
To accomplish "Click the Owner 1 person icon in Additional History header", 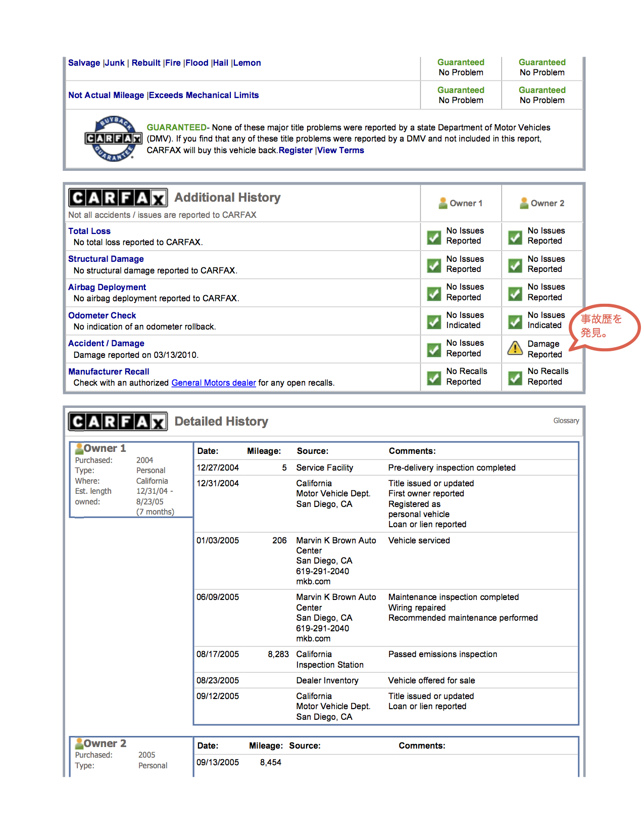I will tap(442, 203).
